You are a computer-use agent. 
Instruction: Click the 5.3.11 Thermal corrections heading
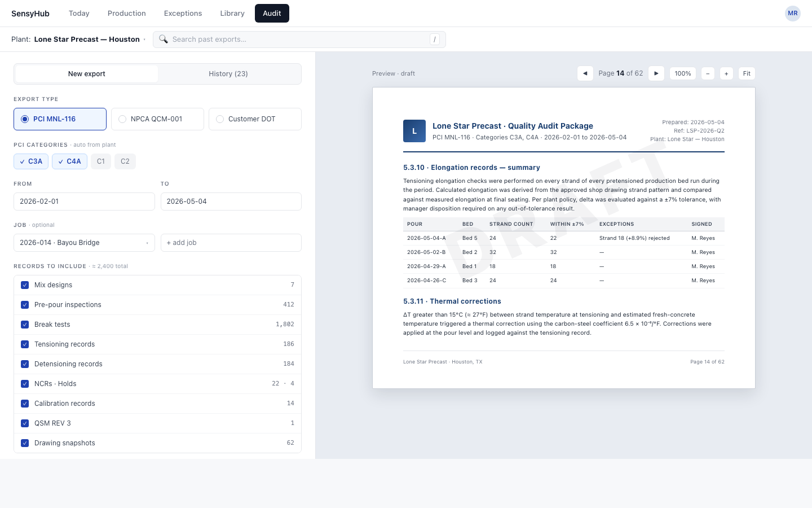[x=452, y=301]
